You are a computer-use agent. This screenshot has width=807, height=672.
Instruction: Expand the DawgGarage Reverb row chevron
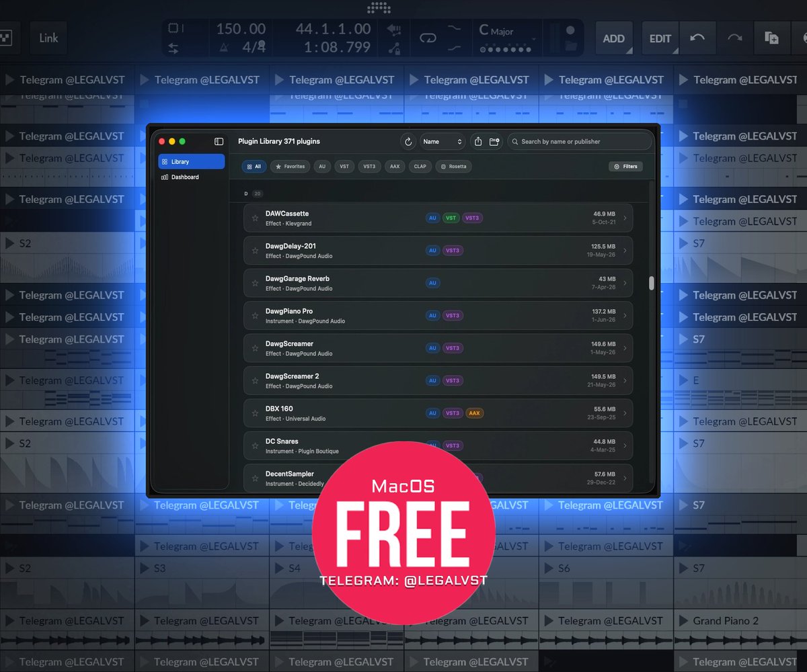click(x=625, y=284)
